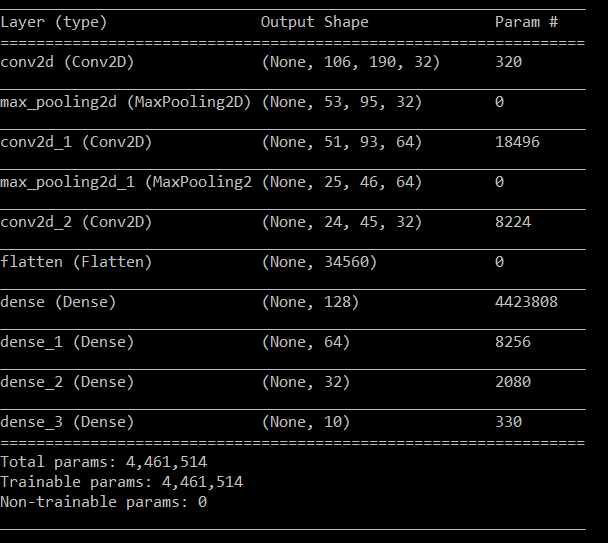Click the flatten (Flatten) layer name
608x543 pixels.
[x=76, y=262]
